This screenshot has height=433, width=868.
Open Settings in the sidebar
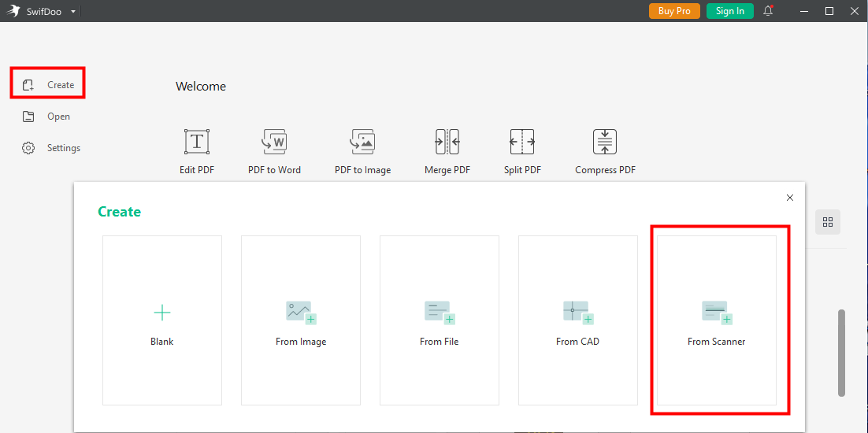[51, 148]
